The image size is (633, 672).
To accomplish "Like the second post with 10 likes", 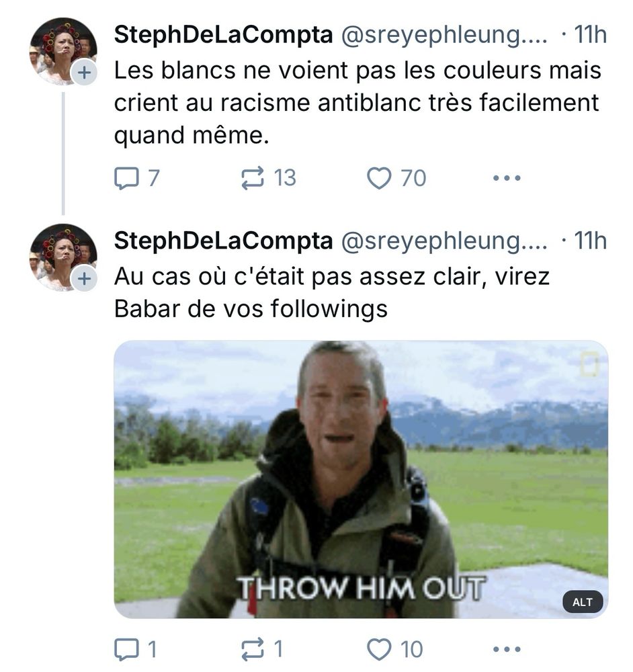I will tap(379, 649).
